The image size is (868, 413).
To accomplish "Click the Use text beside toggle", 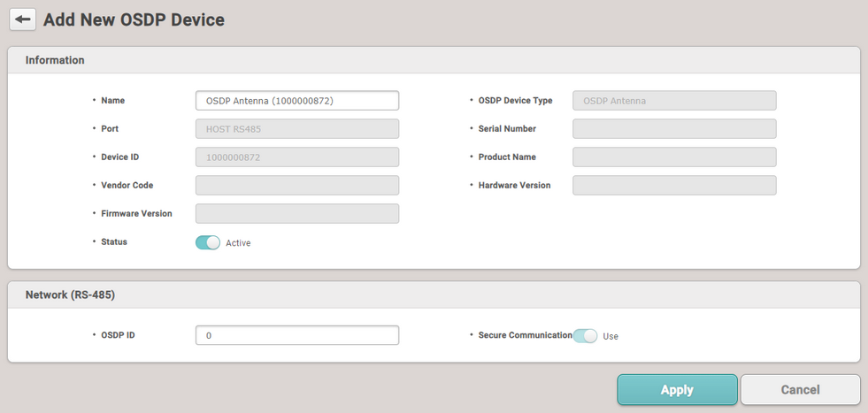I will (x=611, y=336).
